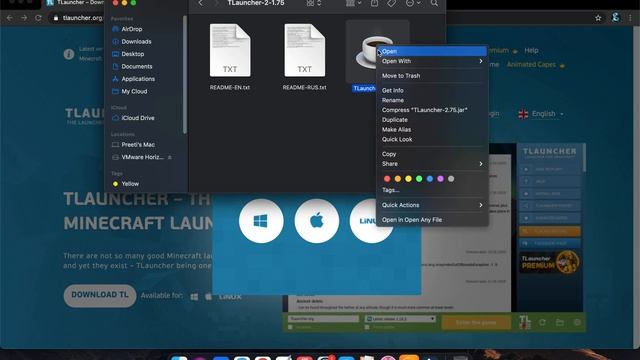Click the site info icon on website

(x=69, y=54)
